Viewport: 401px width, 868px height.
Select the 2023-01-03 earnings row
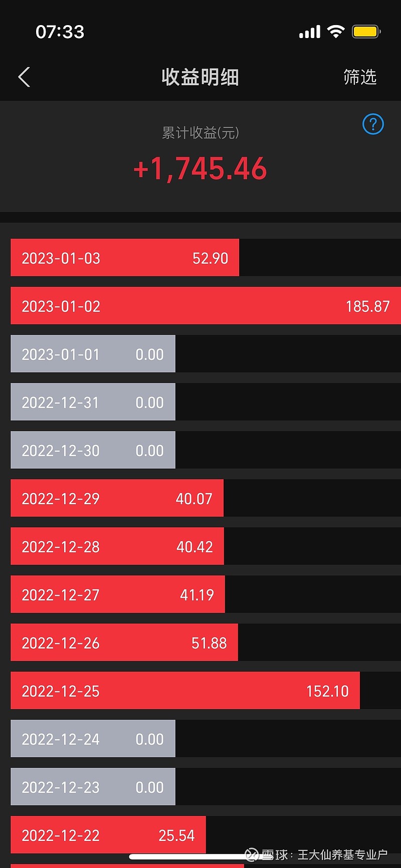pos(125,258)
